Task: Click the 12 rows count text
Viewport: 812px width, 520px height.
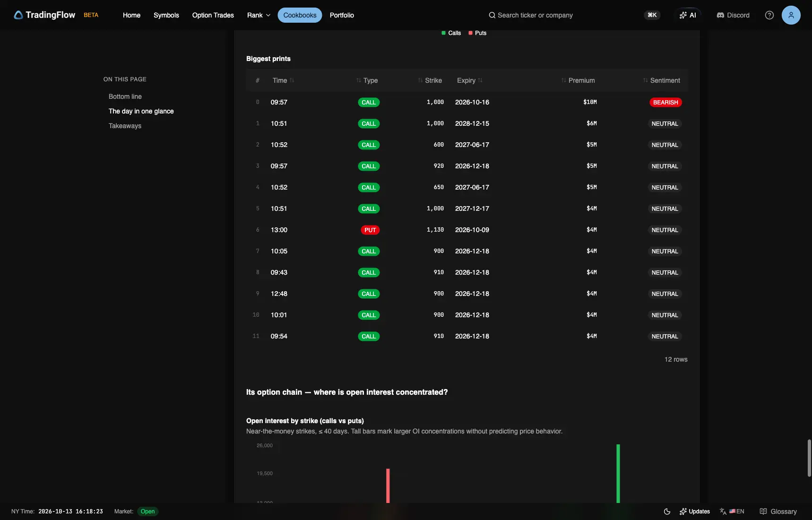Action: tap(676, 359)
